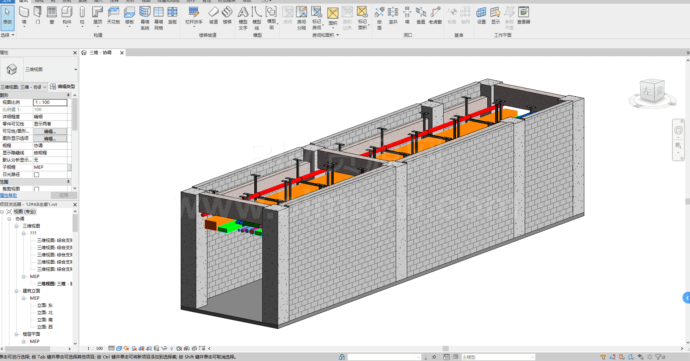
Task: Open the Properties help link
Action: [9, 195]
